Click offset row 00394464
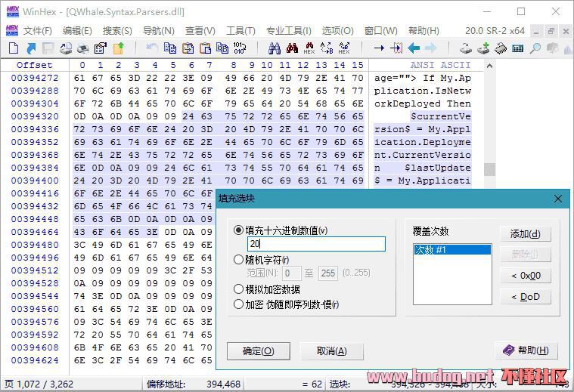This screenshot has width=574, height=392. (x=35, y=232)
